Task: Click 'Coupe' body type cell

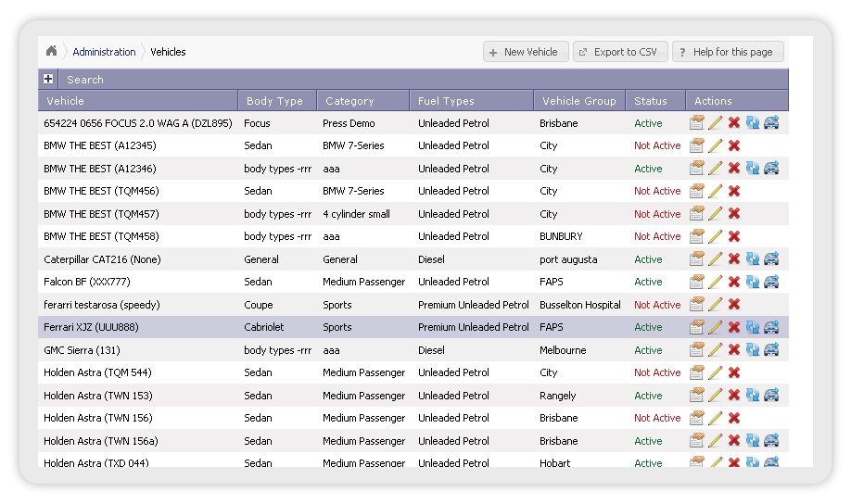Action: pyautogui.click(x=259, y=305)
